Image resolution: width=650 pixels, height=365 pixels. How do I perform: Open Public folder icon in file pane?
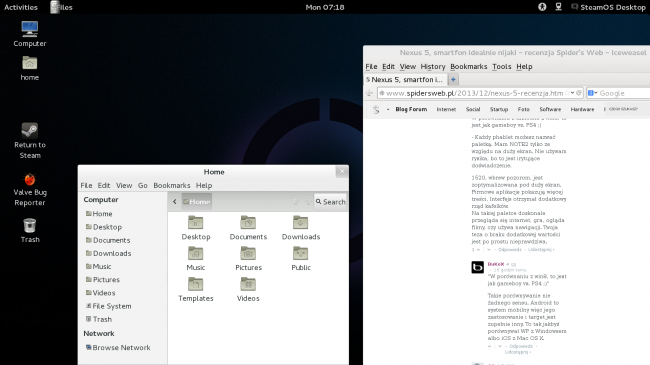coord(301,259)
